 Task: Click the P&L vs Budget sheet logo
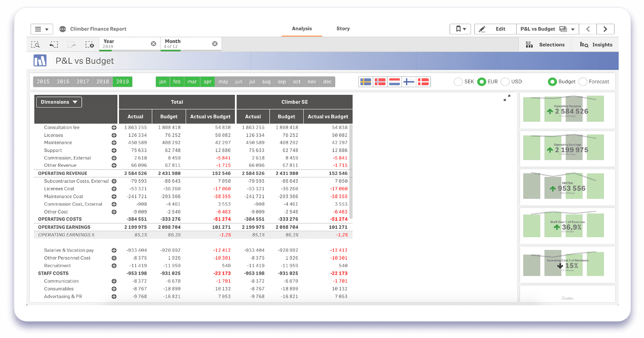coord(40,61)
